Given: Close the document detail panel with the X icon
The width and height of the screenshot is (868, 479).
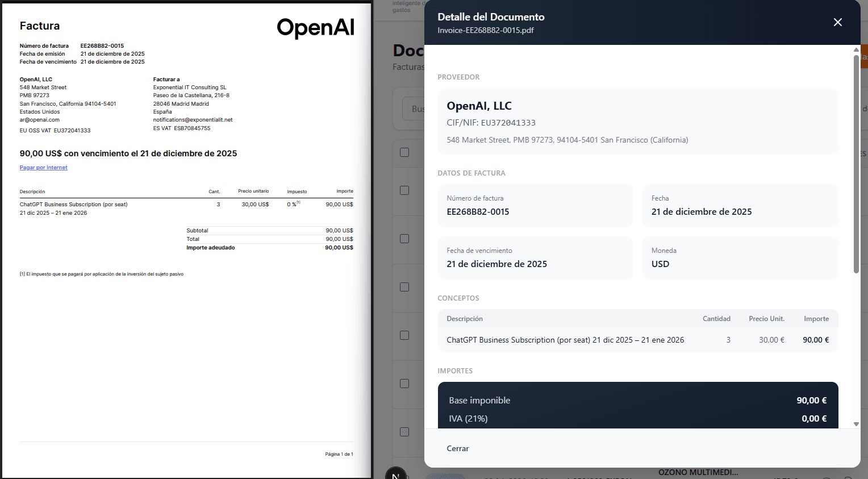Looking at the screenshot, I should (837, 22).
